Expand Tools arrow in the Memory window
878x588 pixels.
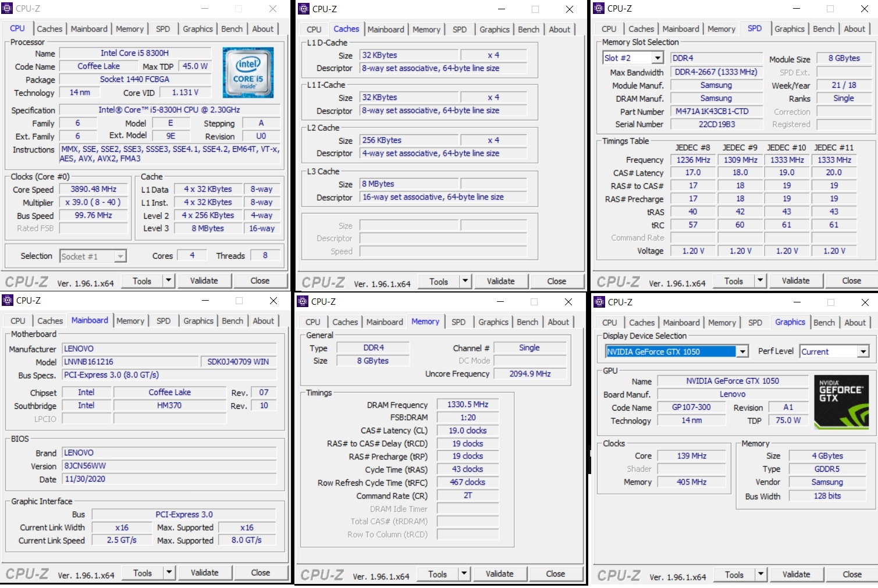click(x=464, y=573)
